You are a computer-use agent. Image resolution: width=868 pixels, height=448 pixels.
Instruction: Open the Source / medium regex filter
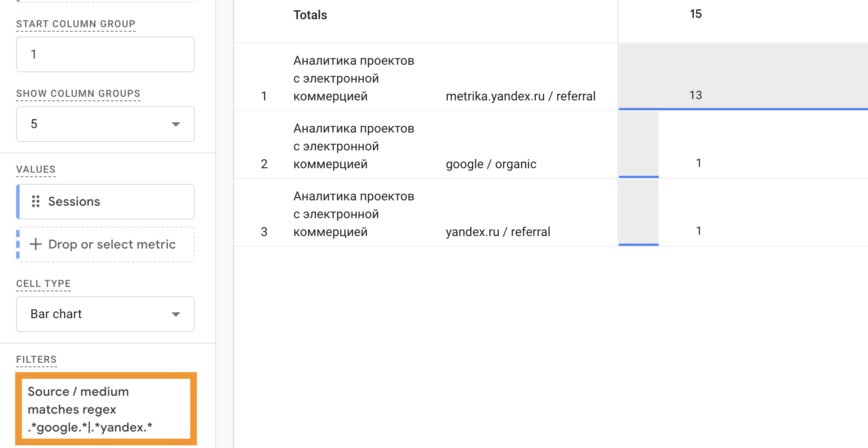click(106, 409)
